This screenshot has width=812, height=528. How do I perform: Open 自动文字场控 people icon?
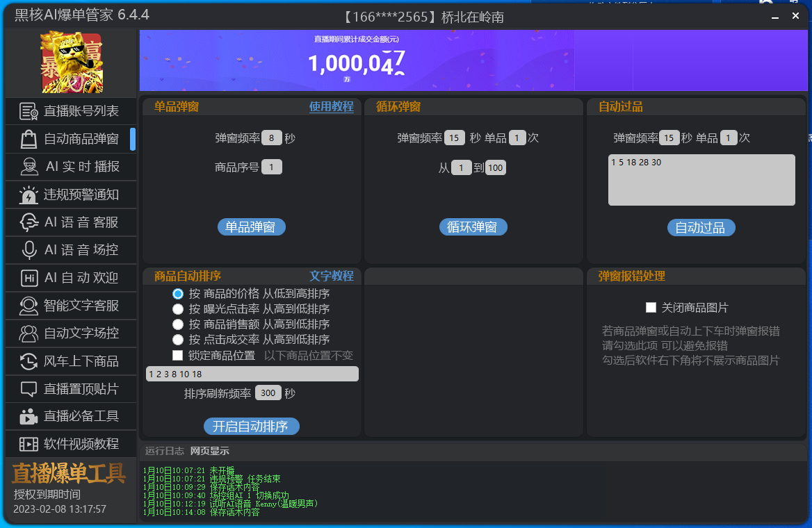[29, 333]
